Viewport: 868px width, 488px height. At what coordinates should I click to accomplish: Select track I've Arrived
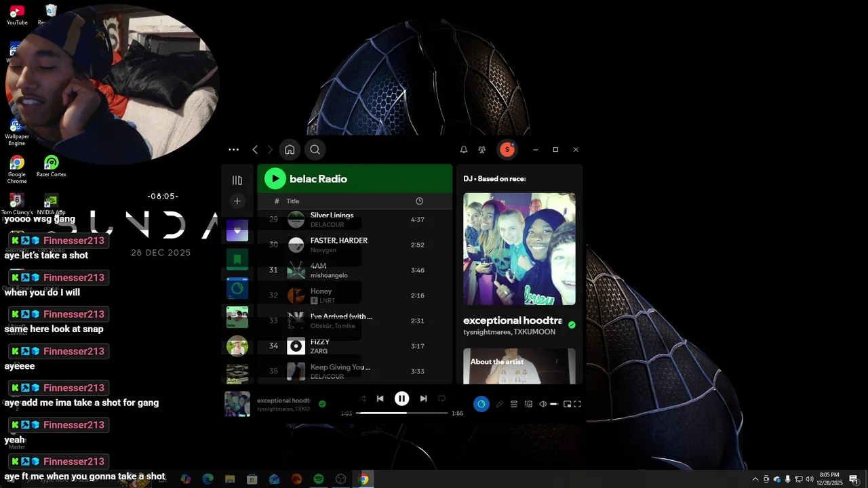pyautogui.click(x=355, y=321)
